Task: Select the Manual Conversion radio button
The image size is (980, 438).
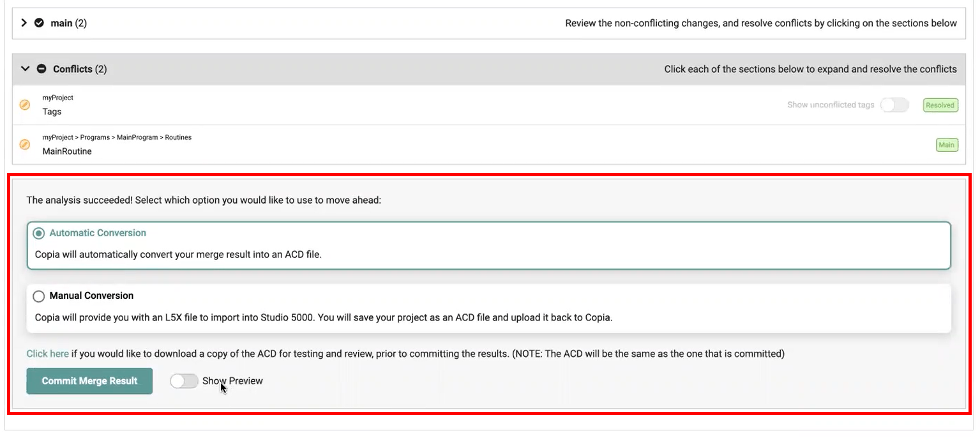Action: [x=39, y=296]
